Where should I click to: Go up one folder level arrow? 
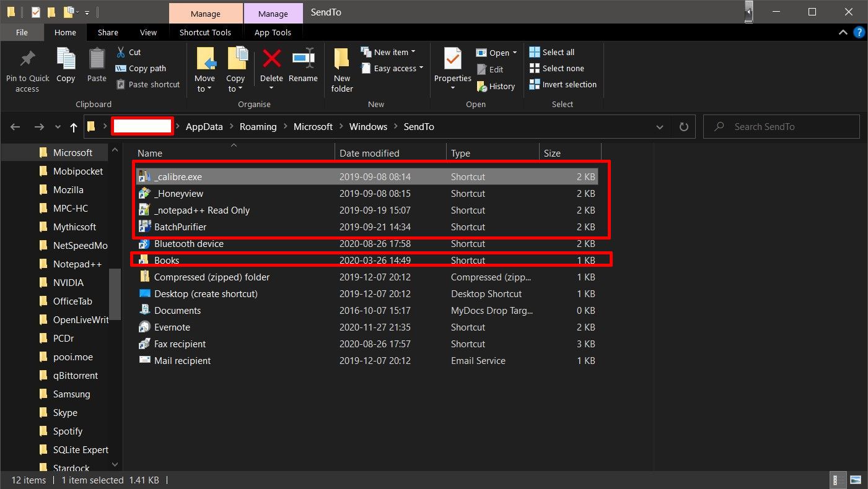74,127
